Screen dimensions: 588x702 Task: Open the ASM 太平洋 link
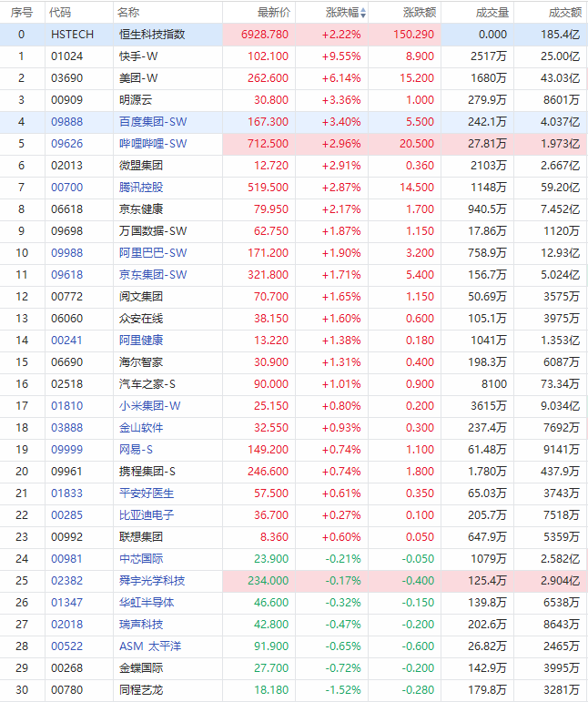pos(150,646)
